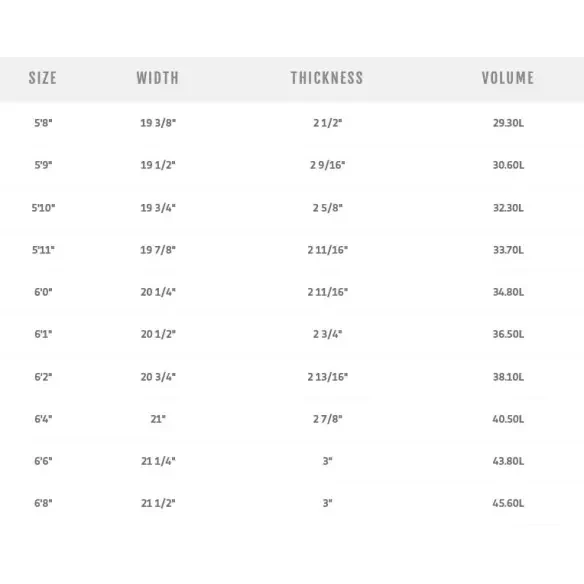Select the 6'6" size cell

[43, 461]
